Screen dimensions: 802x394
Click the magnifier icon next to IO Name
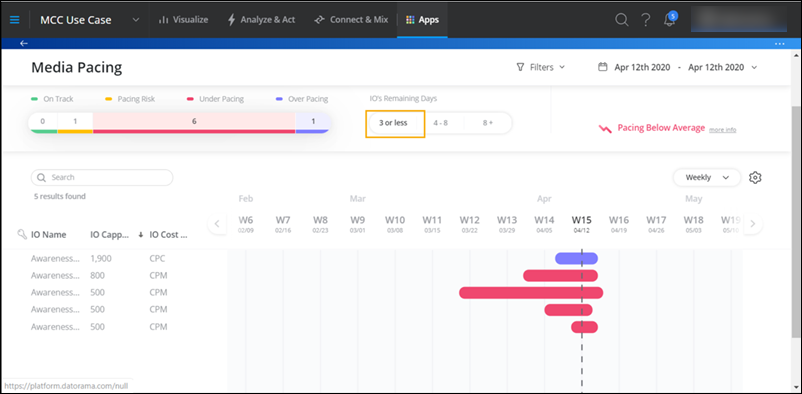click(x=22, y=234)
